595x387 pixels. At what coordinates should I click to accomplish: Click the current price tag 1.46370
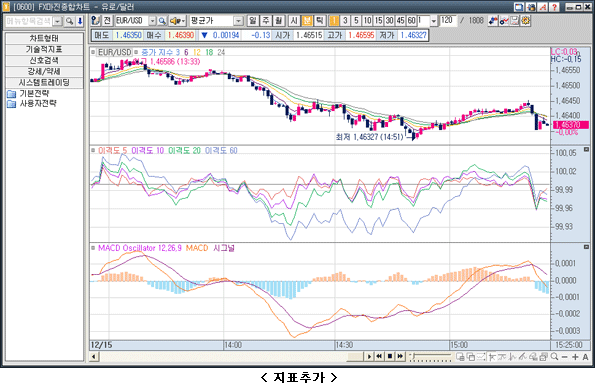click(x=571, y=125)
